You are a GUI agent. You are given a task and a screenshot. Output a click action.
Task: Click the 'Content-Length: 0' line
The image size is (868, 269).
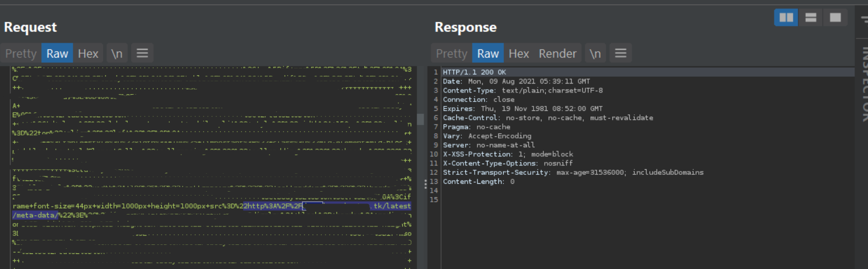pos(479,182)
